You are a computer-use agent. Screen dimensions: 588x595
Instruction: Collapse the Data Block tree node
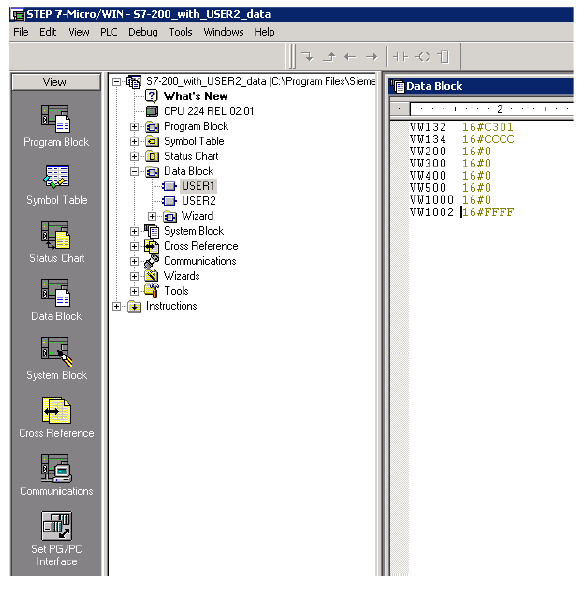point(134,172)
